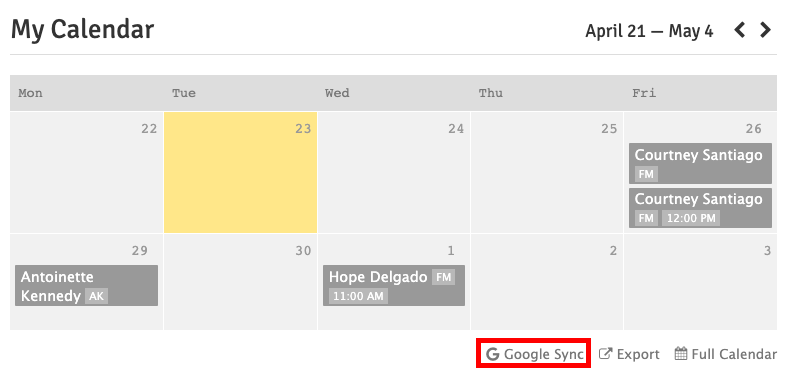The width and height of the screenshot is (786, 376).
Task: Open Hope Delgado 11:00 AM event
Action: click(x=394, y=285)
